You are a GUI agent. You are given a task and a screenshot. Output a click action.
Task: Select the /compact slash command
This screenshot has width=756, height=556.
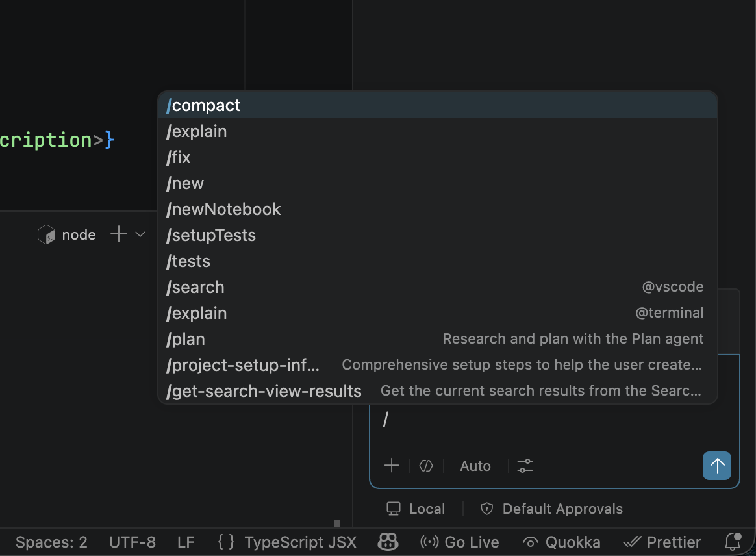438,105
